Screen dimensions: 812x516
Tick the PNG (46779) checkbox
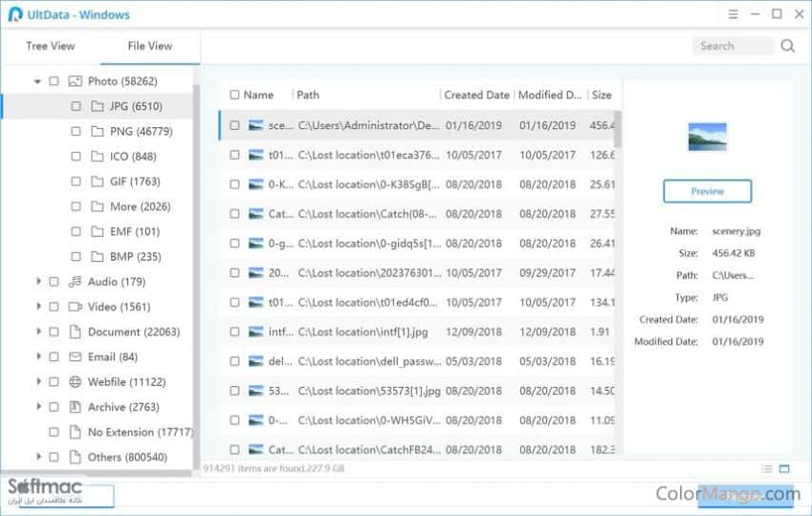(x=77, y=131)
